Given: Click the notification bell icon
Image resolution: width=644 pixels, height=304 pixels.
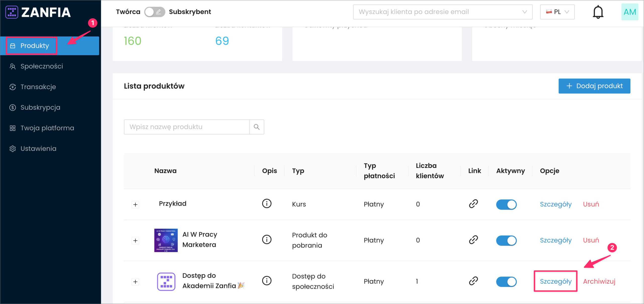Looking at the screenshot, I should click(598, 12).
